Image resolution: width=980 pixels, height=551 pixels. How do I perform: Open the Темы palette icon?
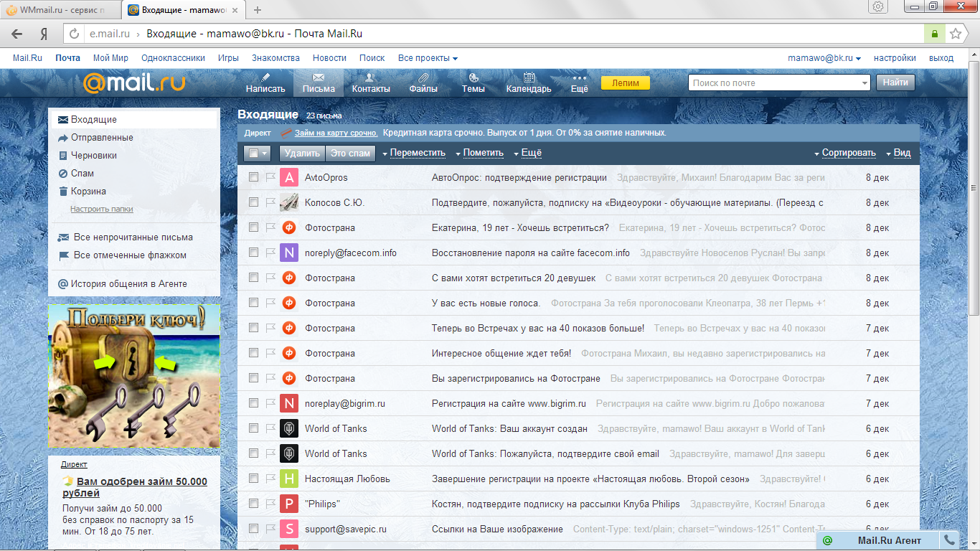pos(473,77)
